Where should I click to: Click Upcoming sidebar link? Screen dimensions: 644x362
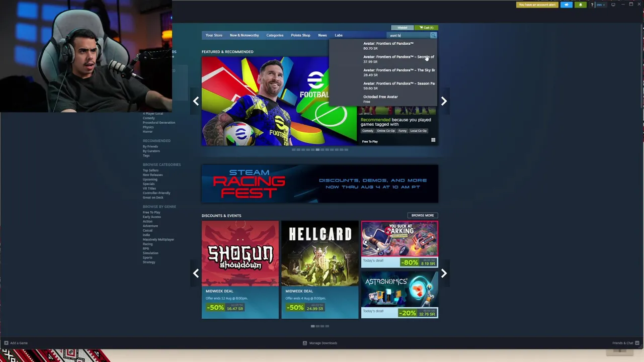coord(150,179)
